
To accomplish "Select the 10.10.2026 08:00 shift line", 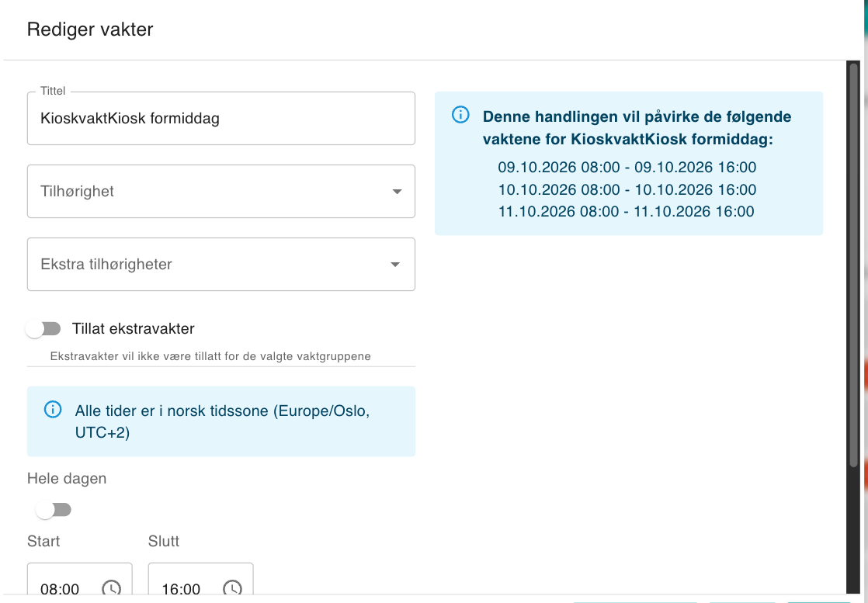I will point(627,190).
